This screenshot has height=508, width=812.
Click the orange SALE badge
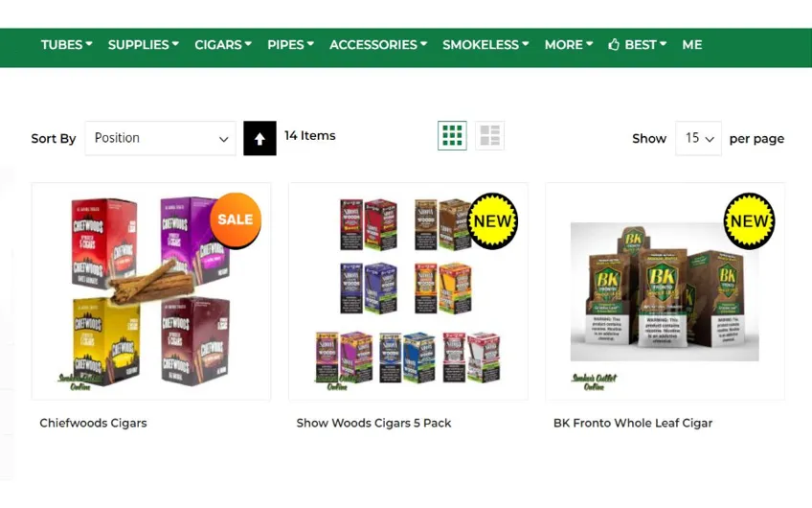pyautogui.click(x=236, y=219)
